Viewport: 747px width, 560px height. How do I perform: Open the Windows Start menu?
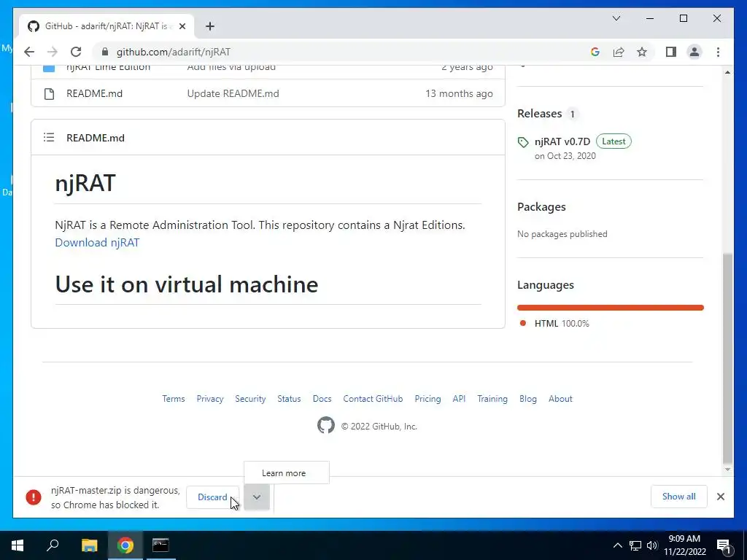(18, 545)
